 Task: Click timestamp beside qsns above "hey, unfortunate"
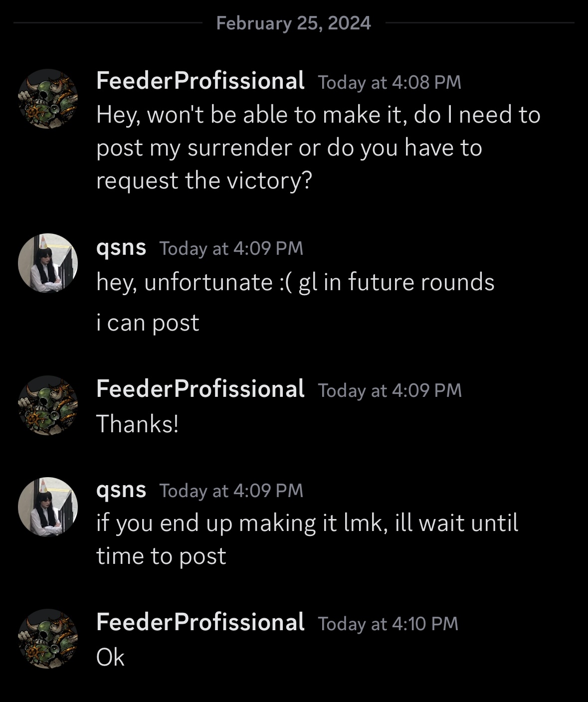point(231,248)
